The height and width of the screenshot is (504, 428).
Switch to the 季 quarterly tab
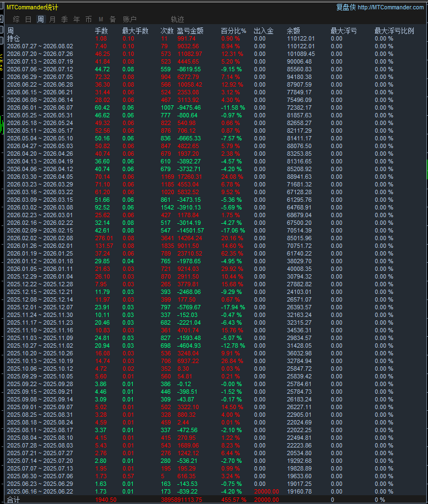tap(64, 19)
